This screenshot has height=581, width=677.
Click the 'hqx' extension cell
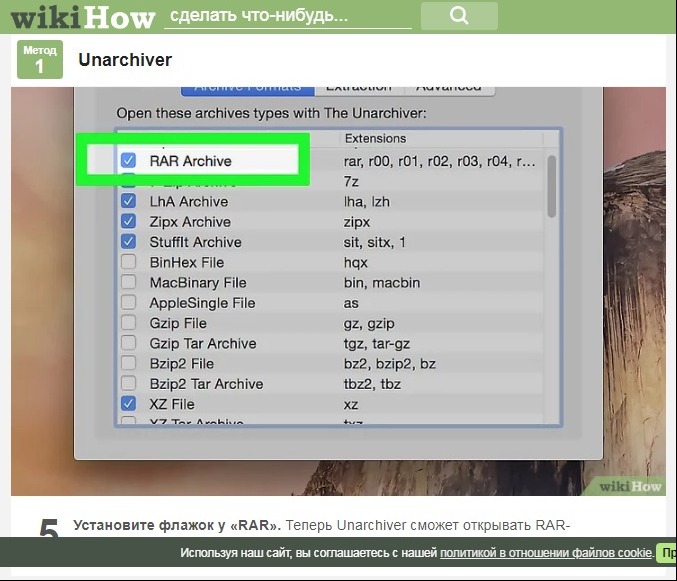pos(355,263)
